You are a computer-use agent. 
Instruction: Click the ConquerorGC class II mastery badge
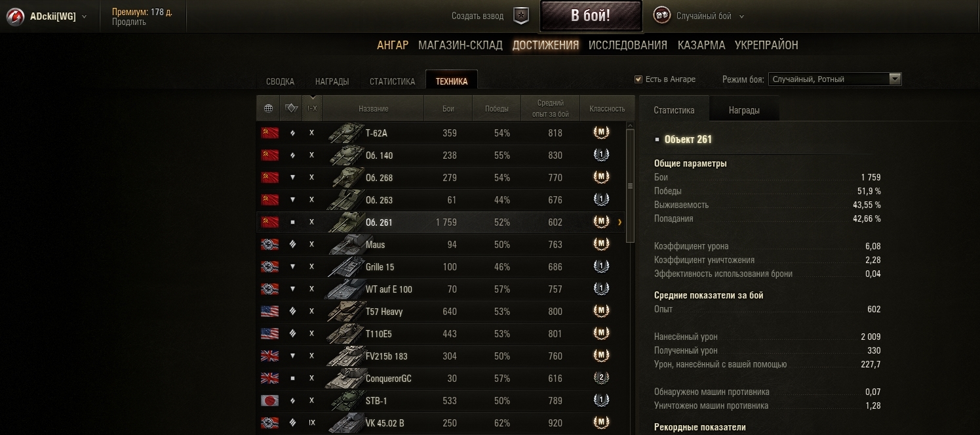click(x=600, y=378)
